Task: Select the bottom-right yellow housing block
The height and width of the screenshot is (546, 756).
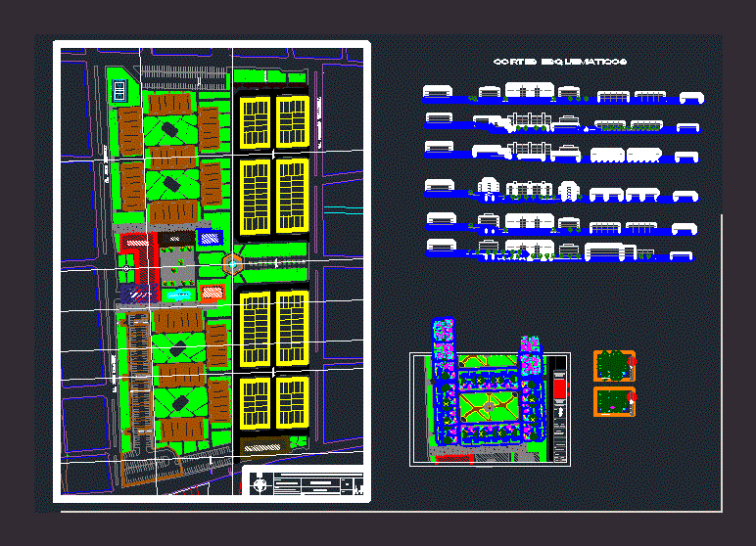Action: [292, 401]
